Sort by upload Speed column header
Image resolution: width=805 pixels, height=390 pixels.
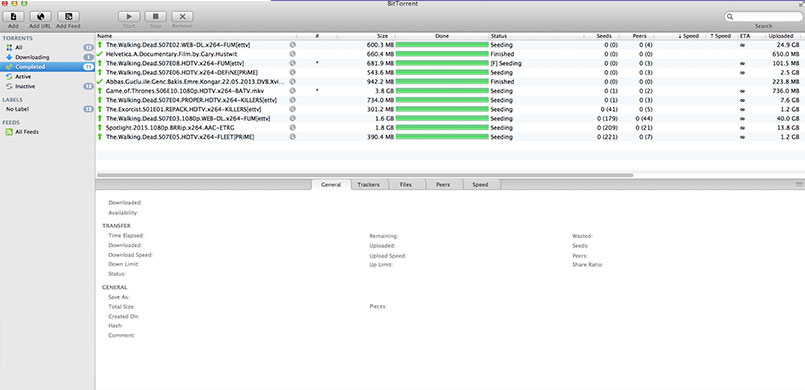[x=721, y=36]
